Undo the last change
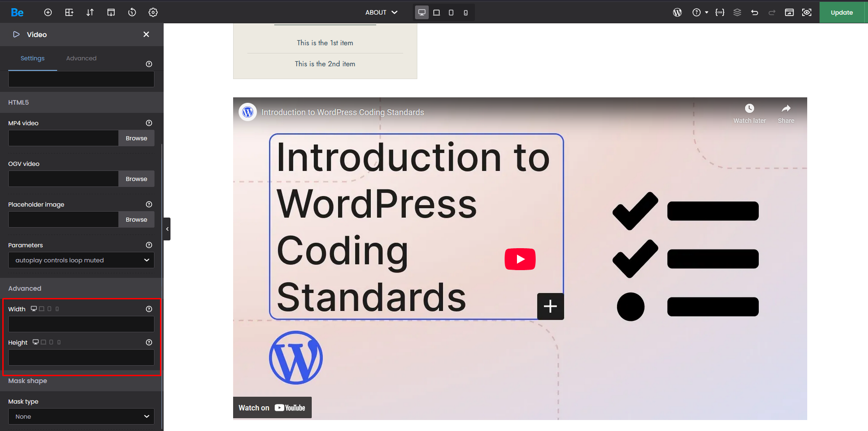 (755, 12)
